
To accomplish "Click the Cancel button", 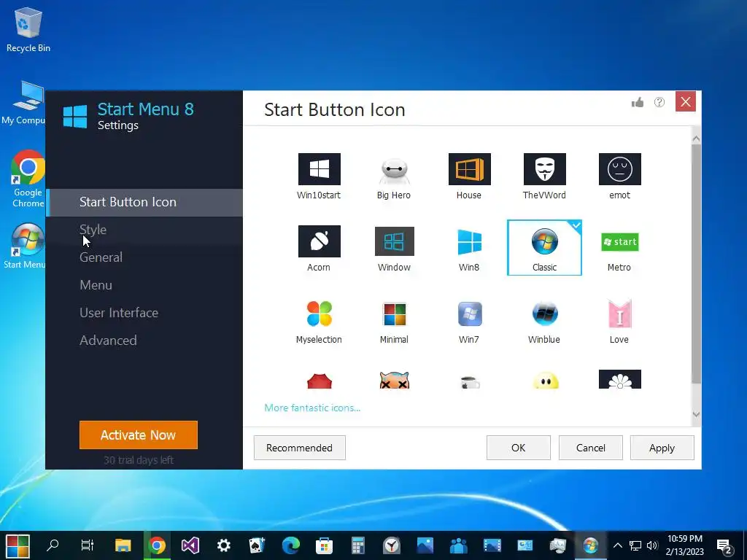I will pyautogui.click(x=591, y=448).
